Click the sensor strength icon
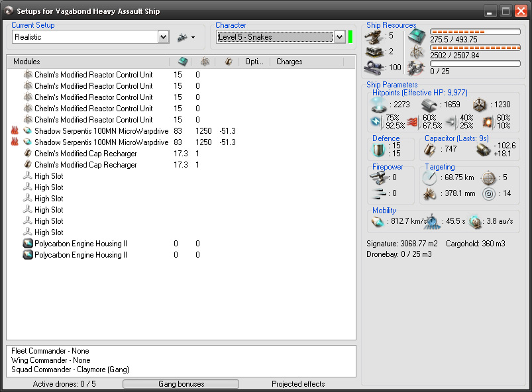The image size is (532, 392). [489, 193]
